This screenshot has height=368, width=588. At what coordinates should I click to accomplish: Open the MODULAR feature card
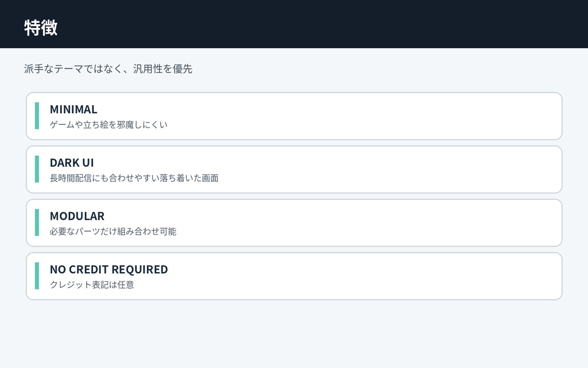point(294,223)
